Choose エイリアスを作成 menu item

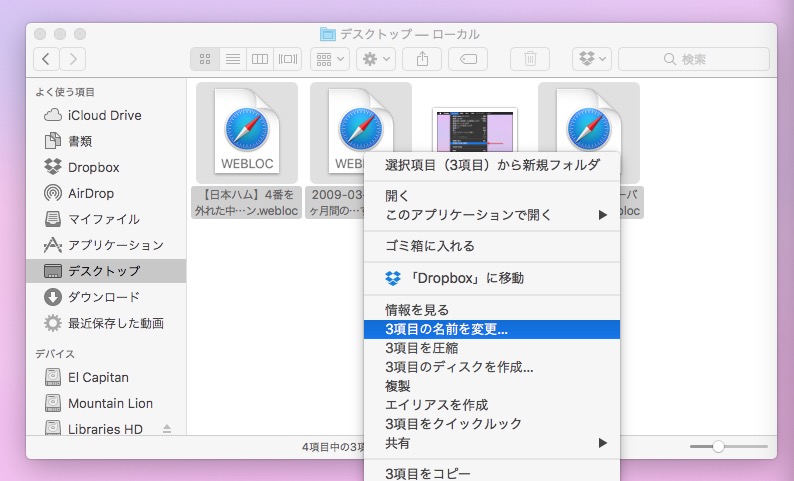click(x=492, y=405)
